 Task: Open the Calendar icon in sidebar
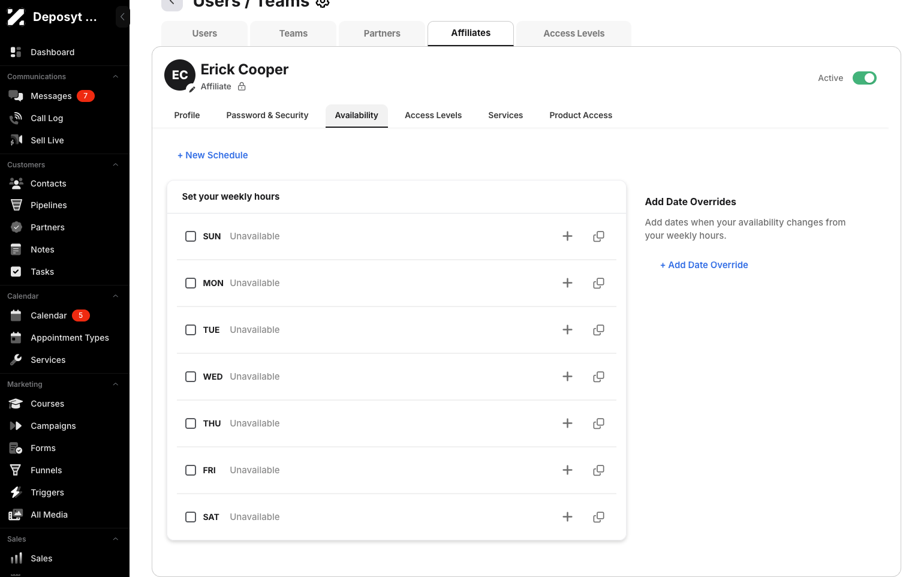[16, 315]
